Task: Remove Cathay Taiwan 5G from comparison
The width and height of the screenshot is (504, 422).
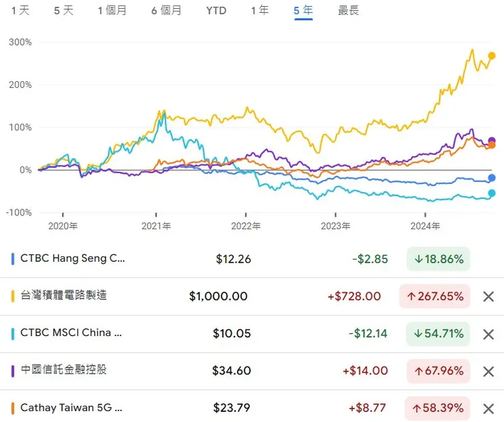Action: coord(488,409)
